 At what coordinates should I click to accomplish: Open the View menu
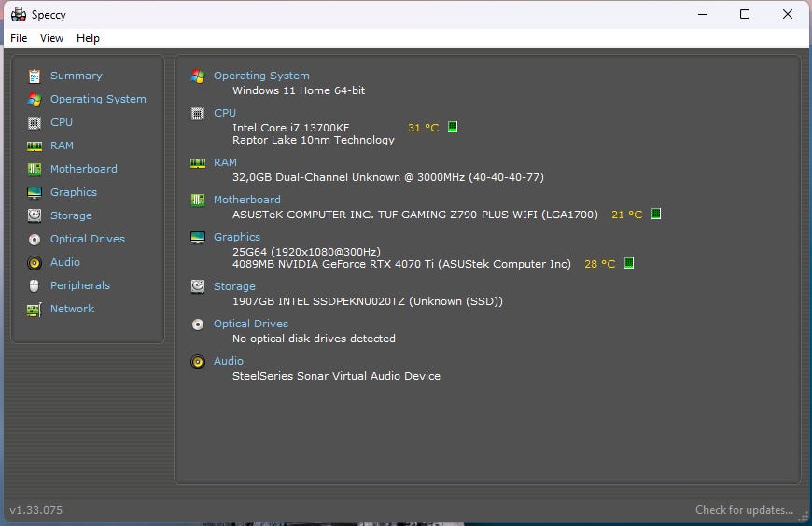[x=51, y=38]
